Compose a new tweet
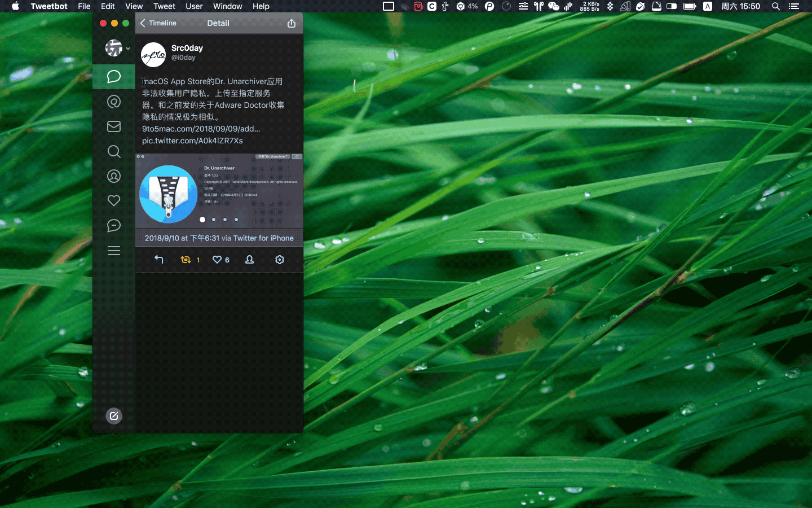The height and width of the screenshot is (508, 812). point(114,416)
